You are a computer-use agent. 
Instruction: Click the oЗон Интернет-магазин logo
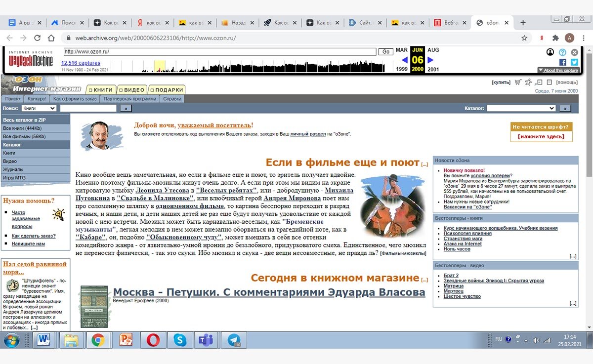(x=42, y=84)
